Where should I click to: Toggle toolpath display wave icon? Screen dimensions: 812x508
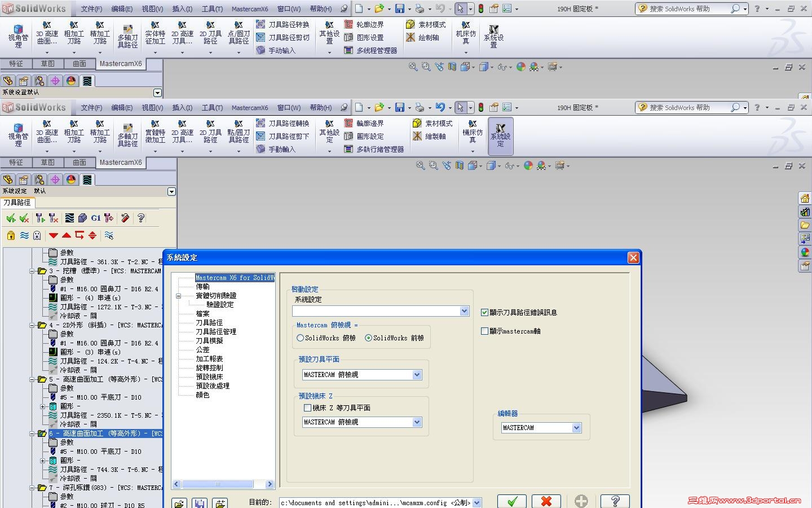coord(24,235)
